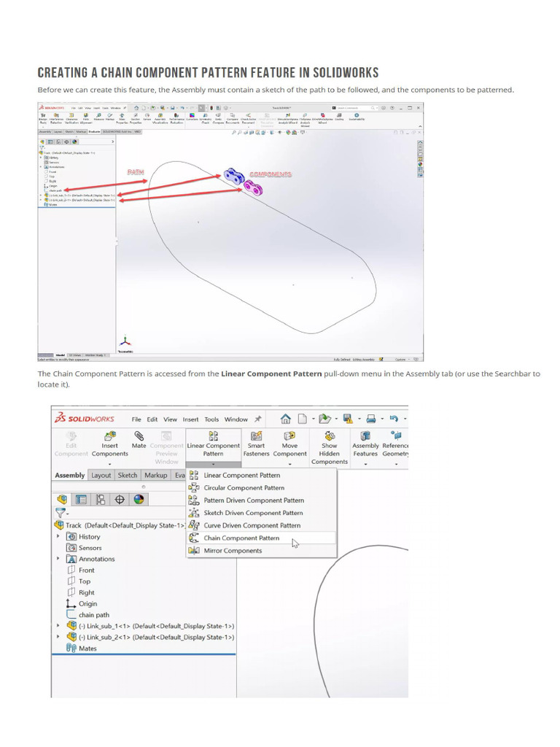
Task: Click the pink chain link component in the viewport
Action: coord(253,187)
